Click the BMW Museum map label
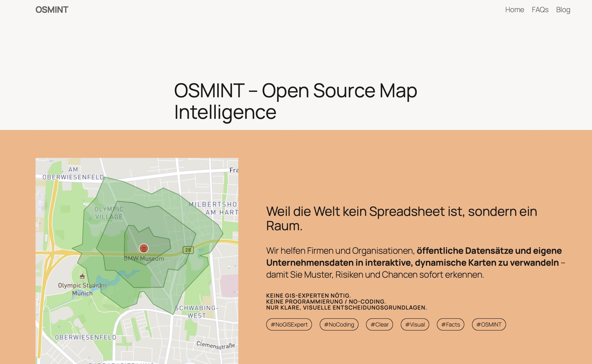Viewport: 592px width, 364px height. (144, 259)
